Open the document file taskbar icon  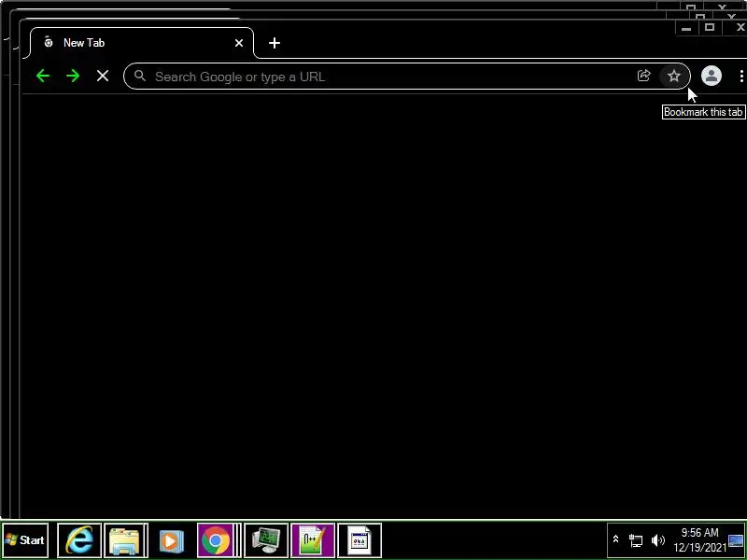pos(359,540)
